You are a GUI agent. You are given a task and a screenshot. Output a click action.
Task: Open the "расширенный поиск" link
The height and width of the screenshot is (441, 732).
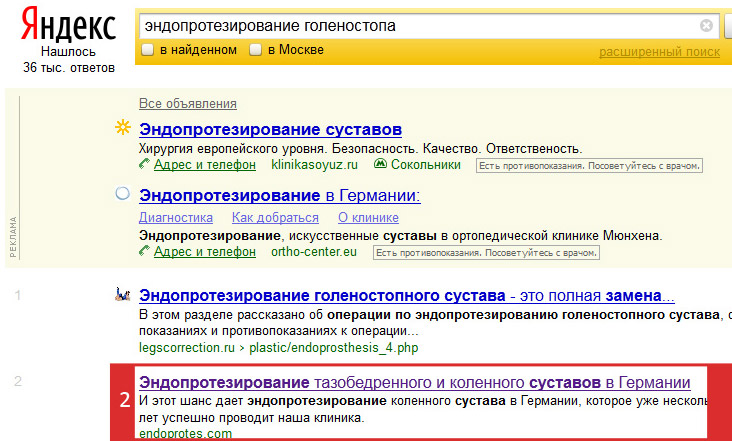point(659,52)
